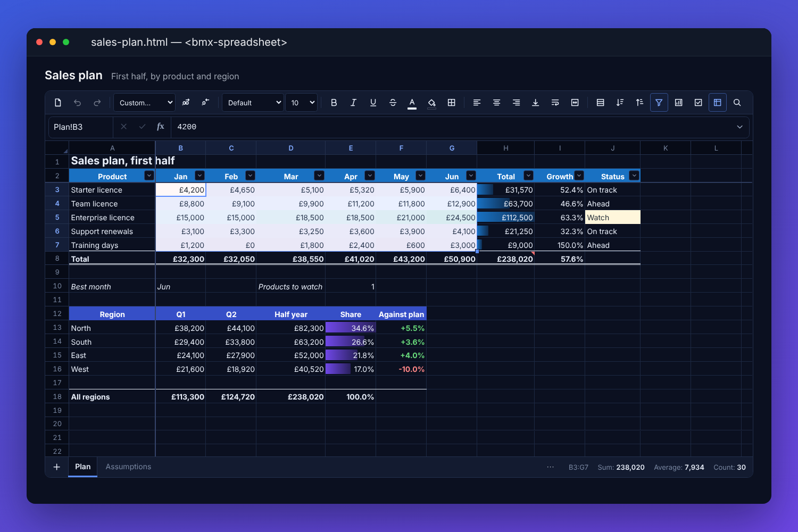
Task: Click the new document icon
Action: click(x=58, y=103)
